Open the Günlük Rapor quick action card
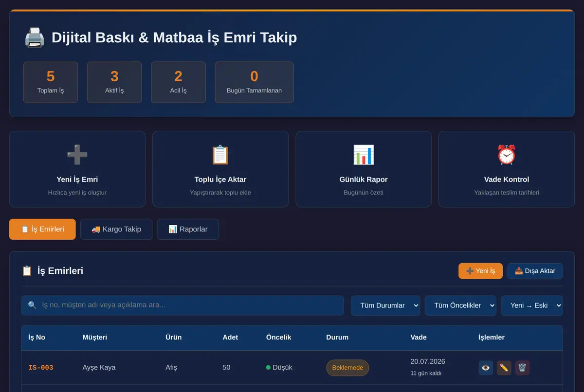Image resolution: width=584 pixels, height=392 pixels. (364, 169)
